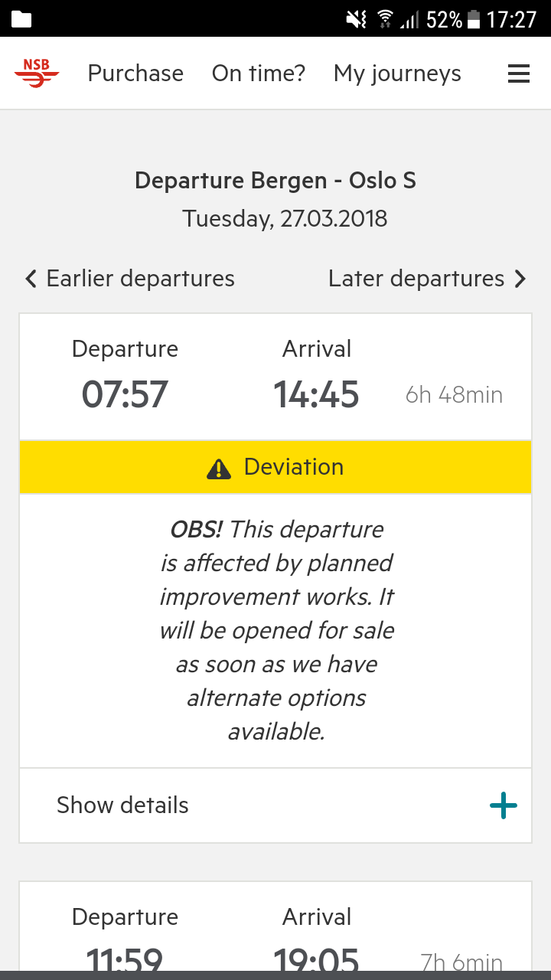Select the 07:57 departure card
Screen dimensions: 551x980
click(275, 377)
